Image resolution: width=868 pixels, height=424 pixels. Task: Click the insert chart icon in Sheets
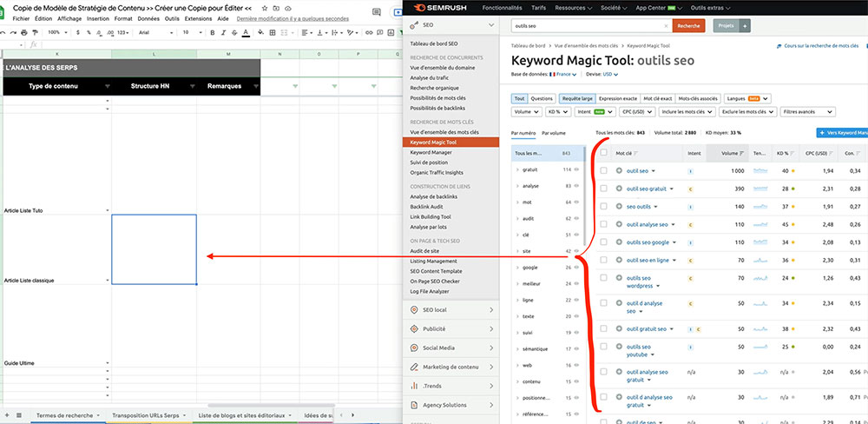click(390, 33)
